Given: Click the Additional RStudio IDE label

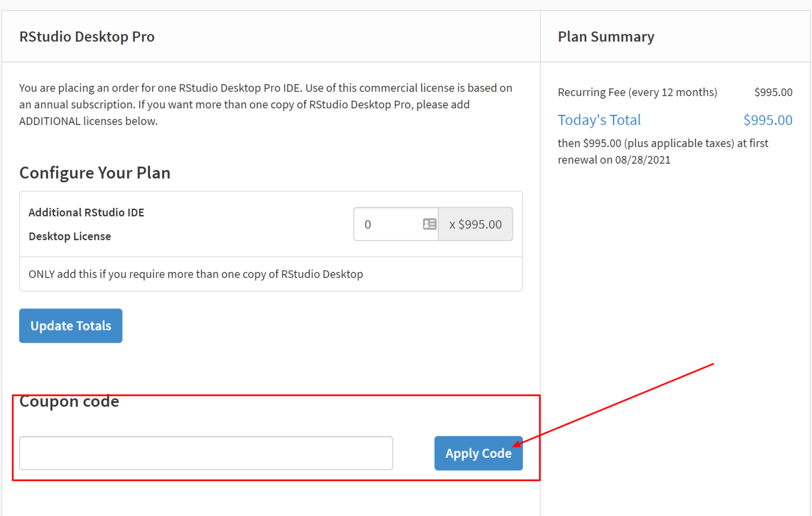Looking at the screenshot, I should pyautogui.click(x=86, y=213).
